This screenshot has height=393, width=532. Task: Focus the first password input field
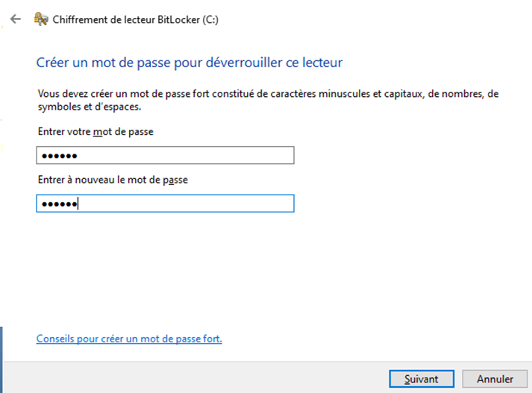point(165,155)
